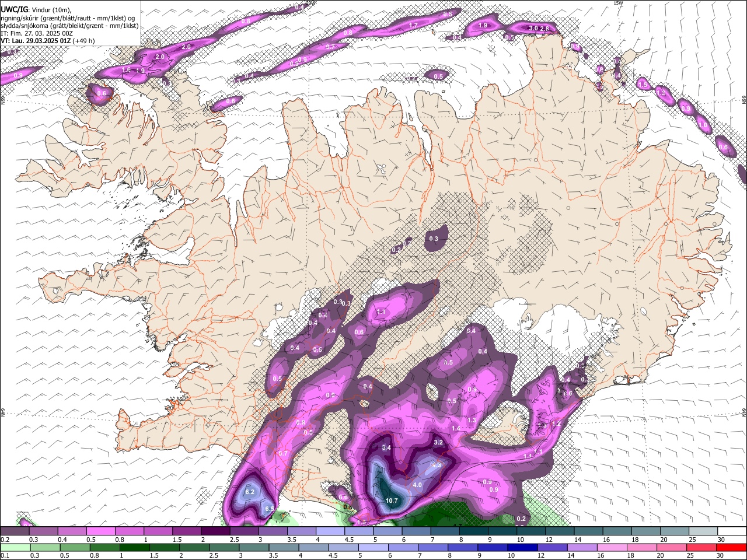This screenshot has width=747, height=560.
Task: Click the slydda/snjókoma legend description line
Action: click(69, 26)
